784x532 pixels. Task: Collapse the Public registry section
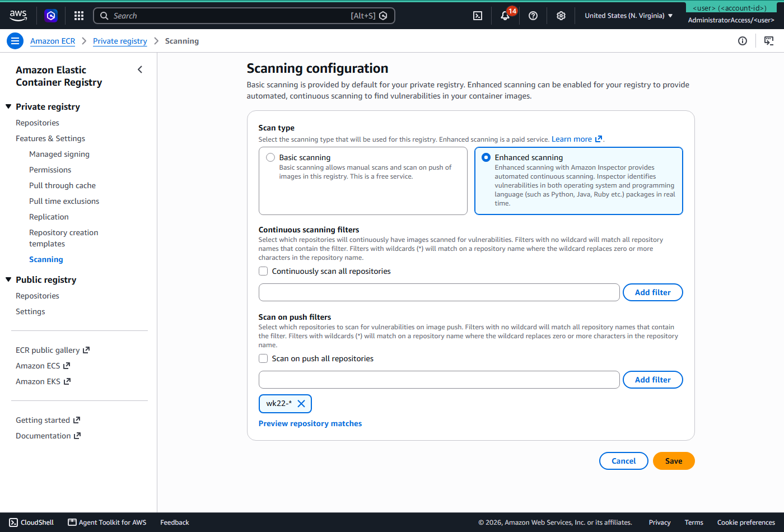8,279
